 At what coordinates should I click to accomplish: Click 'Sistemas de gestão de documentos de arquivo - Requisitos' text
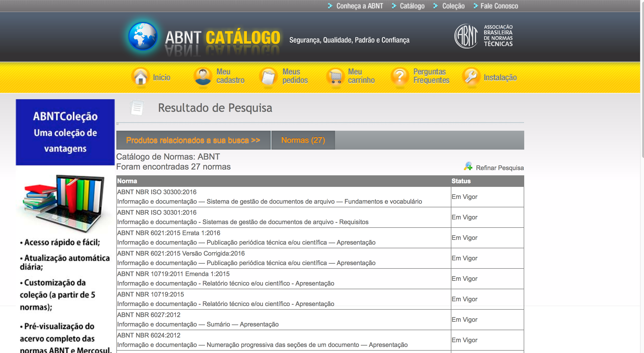[x=285, y=222]
